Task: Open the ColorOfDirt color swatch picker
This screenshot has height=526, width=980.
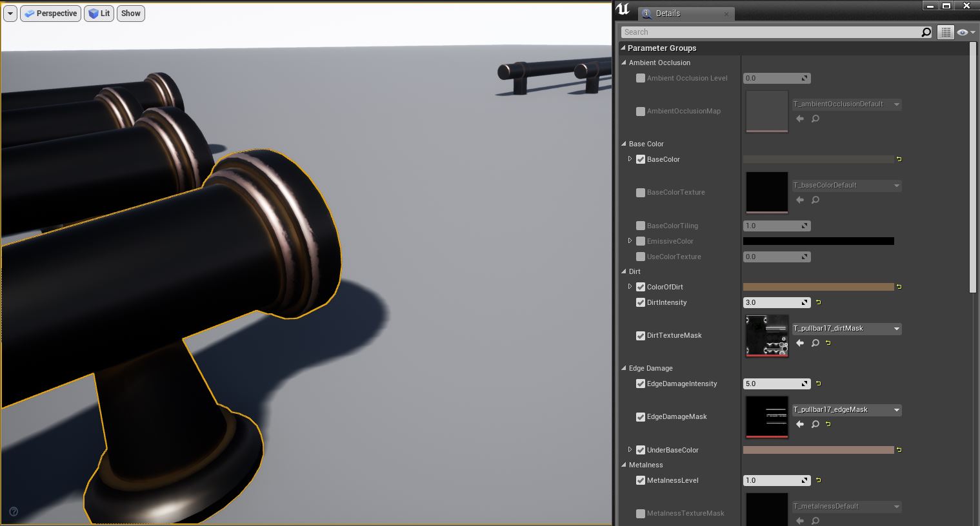Action: 818,287
